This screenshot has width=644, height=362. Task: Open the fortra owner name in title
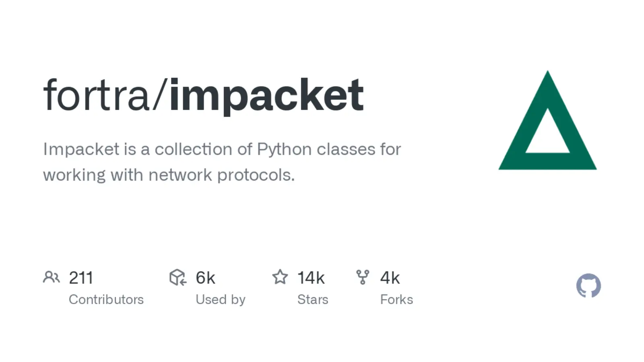pyautogui.click(x=97, y=96)
